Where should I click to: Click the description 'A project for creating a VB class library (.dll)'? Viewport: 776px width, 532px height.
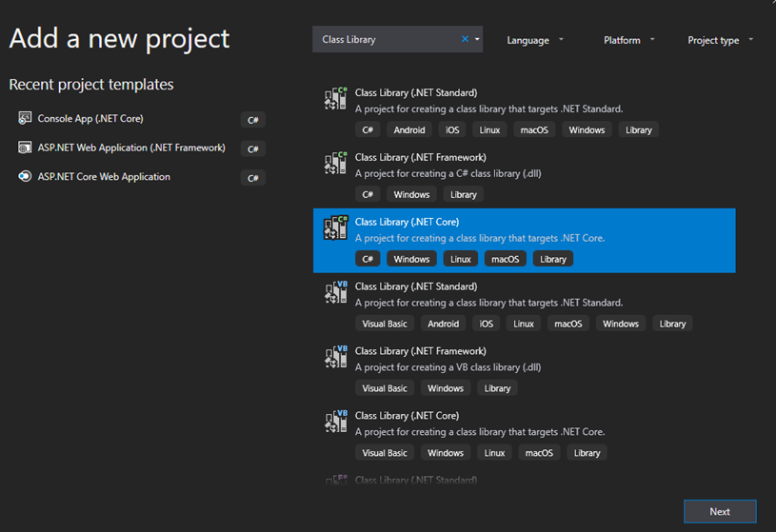[448, 367]
